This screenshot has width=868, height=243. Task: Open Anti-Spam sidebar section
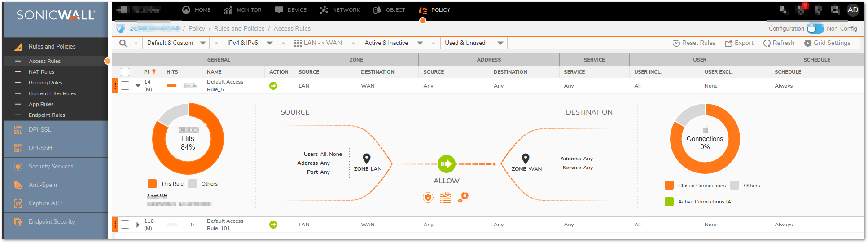[x=55, y=185]
